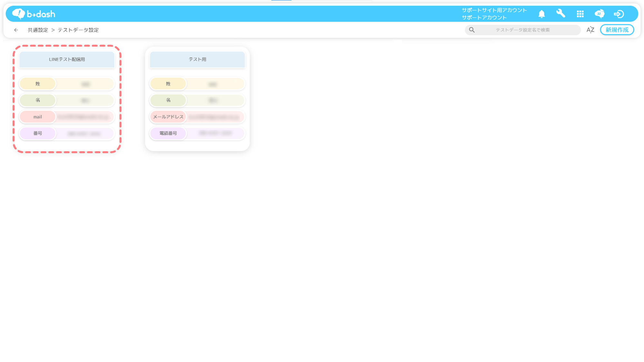
Task: Open the wrench settings icon
Action: tap(561, 14)
